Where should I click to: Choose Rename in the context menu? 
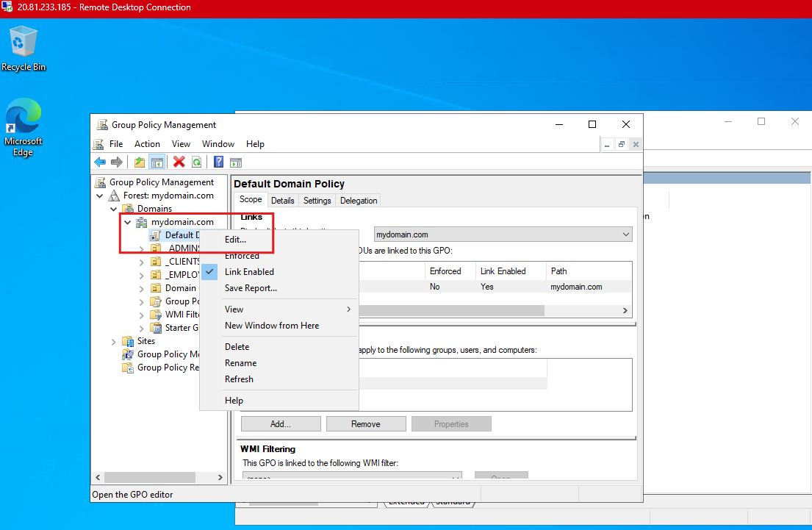(x=279, y=363)
